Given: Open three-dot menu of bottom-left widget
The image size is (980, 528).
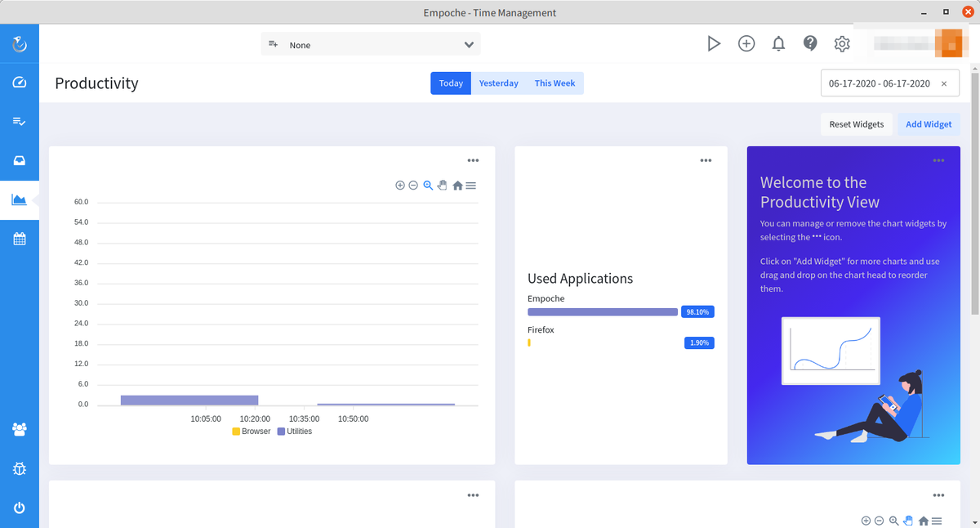Looking at the screenshot, I should click(473, 494).
